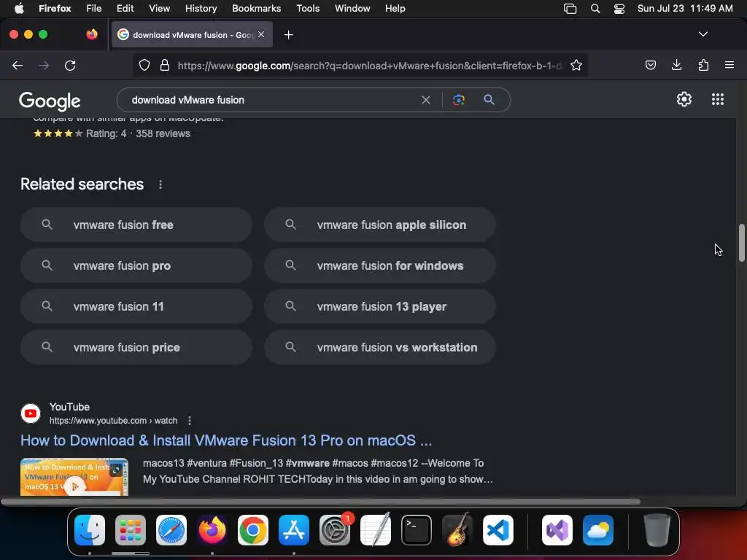Click the vertical page scrollbar thumb

click(x=741, y=242)
